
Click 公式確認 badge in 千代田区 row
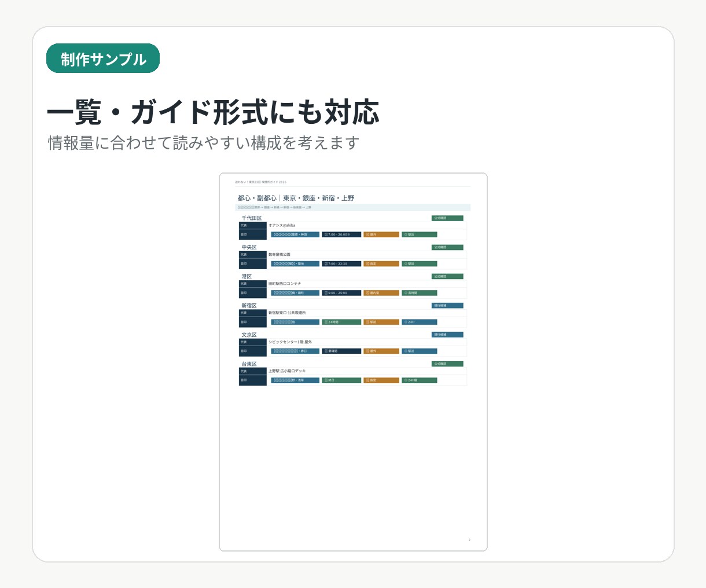(x=447, y=218)
